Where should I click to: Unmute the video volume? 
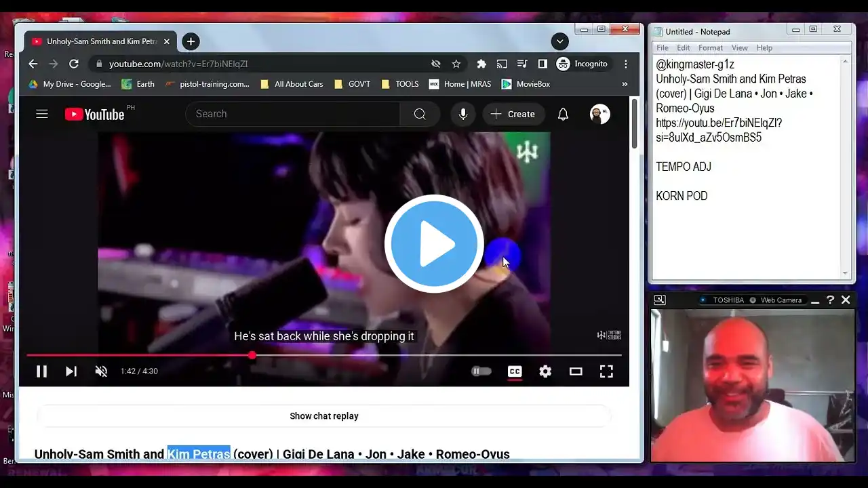(101, 371)
